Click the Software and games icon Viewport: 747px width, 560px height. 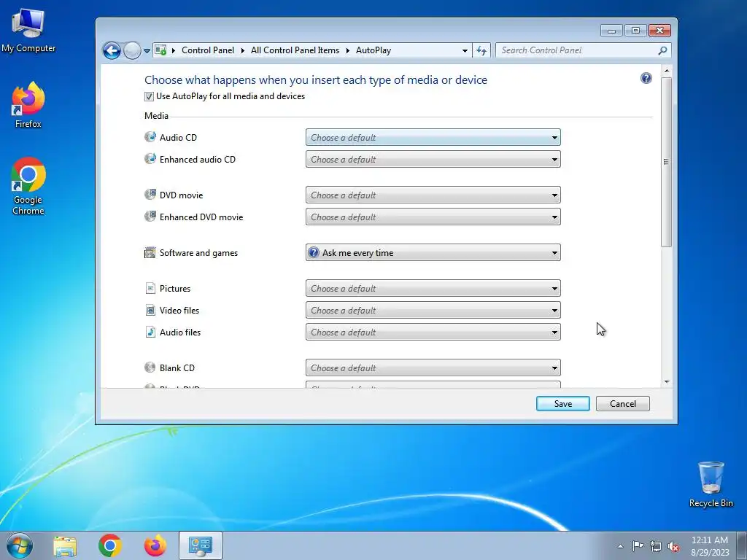(x=150, y=252)
